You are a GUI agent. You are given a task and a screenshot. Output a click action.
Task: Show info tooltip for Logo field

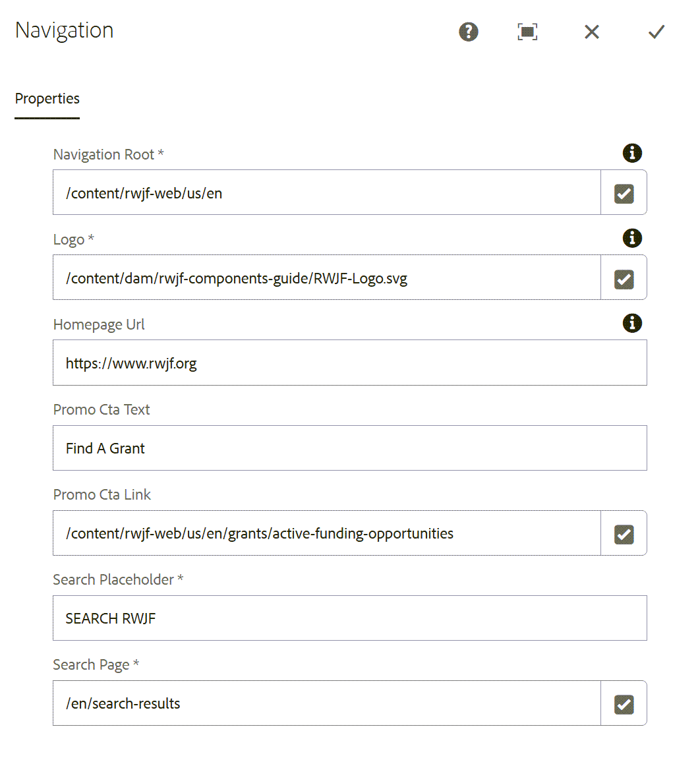tap(632, 238)
